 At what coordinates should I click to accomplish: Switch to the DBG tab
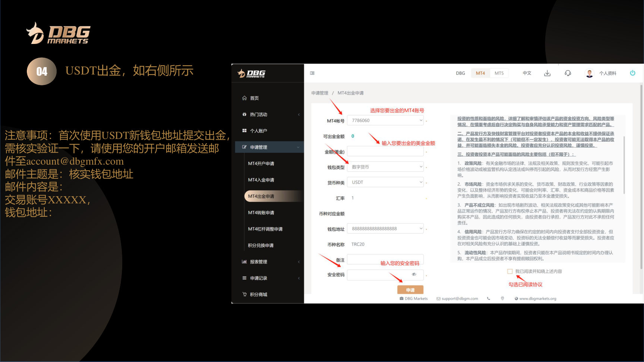point(460,73)
